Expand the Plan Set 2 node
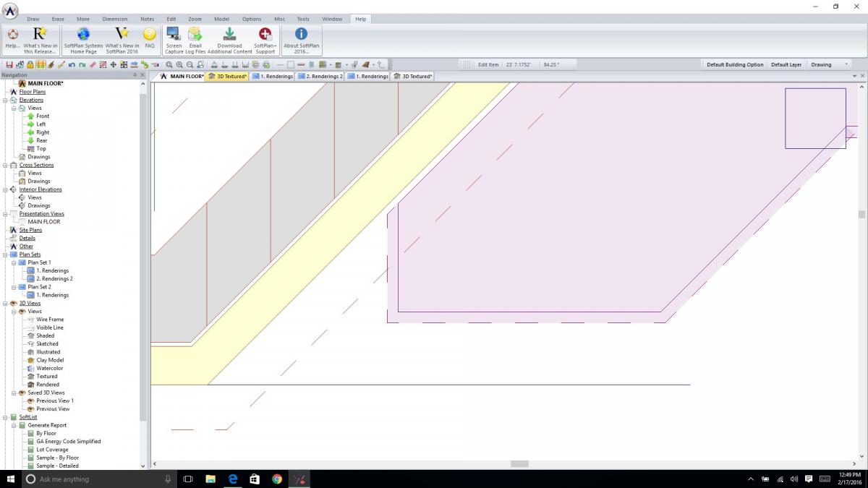868x488 pixels. tap(14, 286)
